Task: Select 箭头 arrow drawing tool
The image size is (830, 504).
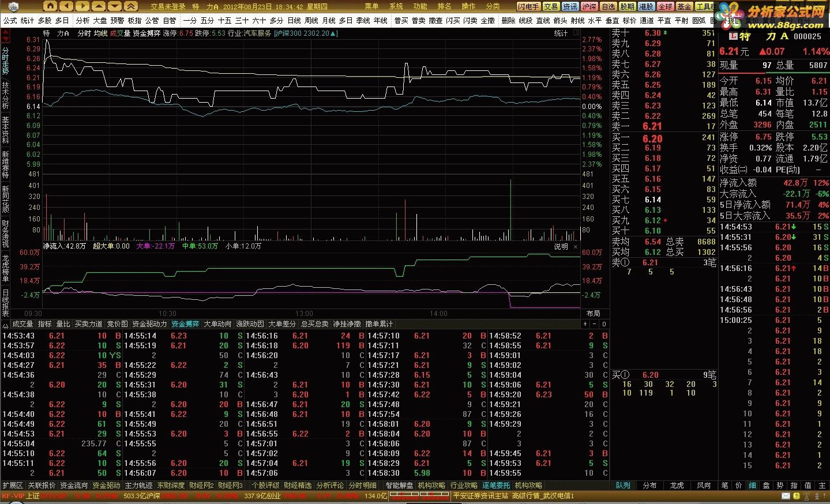Action: point(560,20)
